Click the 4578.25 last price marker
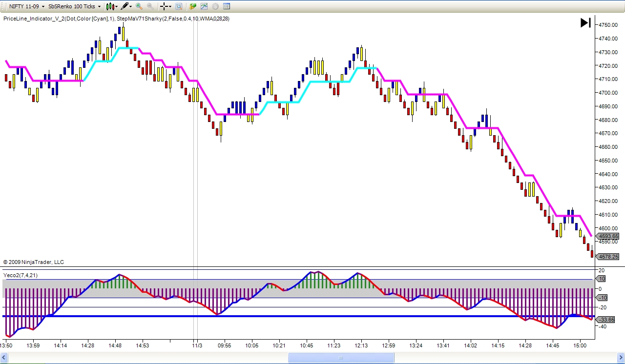Screen dimensions: 625x364 pos(607,257)
